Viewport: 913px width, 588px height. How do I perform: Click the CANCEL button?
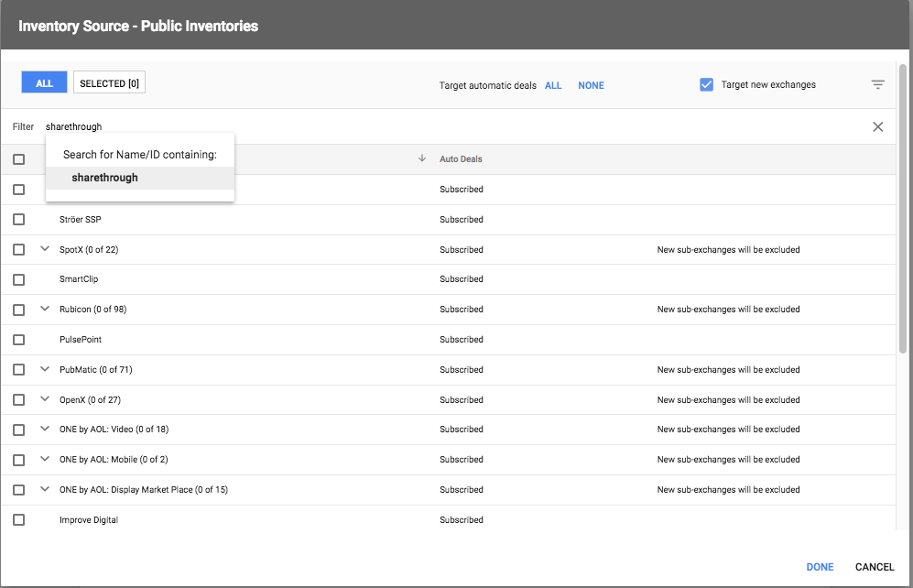tap(875, 567)
